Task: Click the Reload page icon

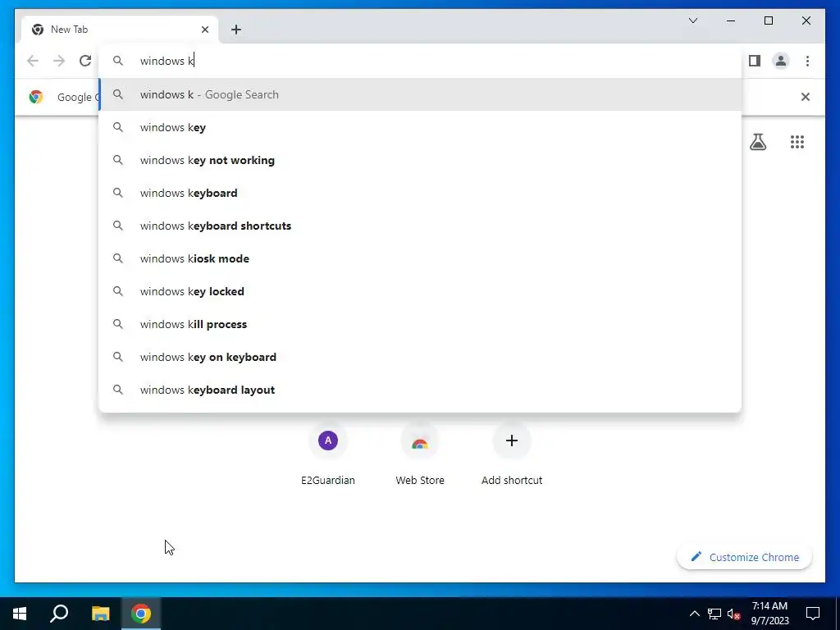Action: 85,61
